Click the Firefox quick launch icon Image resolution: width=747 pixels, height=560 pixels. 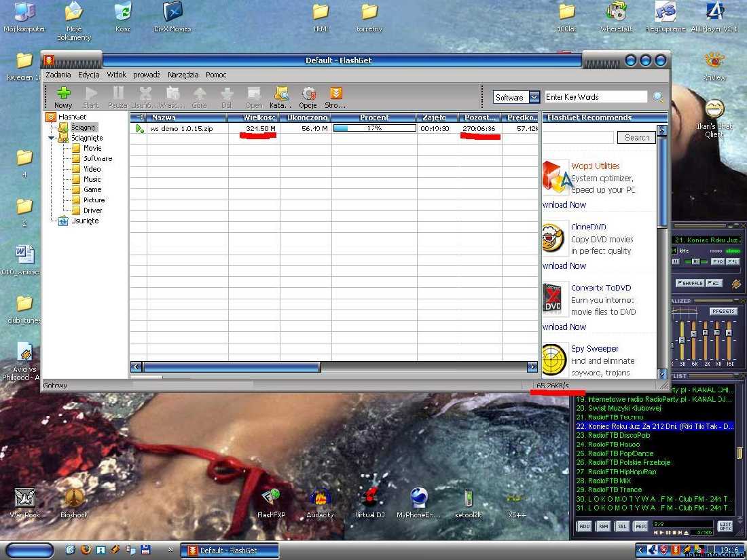coord(86,550)
